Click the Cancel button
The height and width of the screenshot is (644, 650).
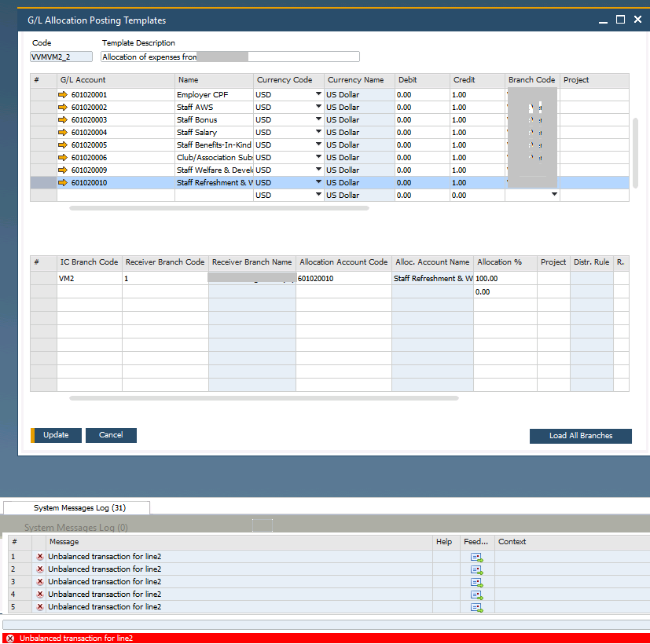tap(111, 435)
